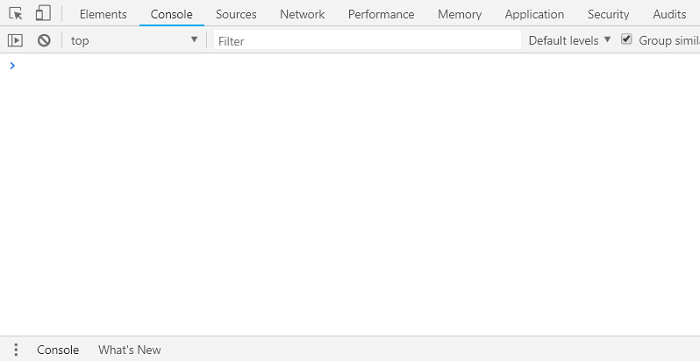
Task: Activate the inspect element picker icon
Action: pyautogui.click(x=16, y=14)
